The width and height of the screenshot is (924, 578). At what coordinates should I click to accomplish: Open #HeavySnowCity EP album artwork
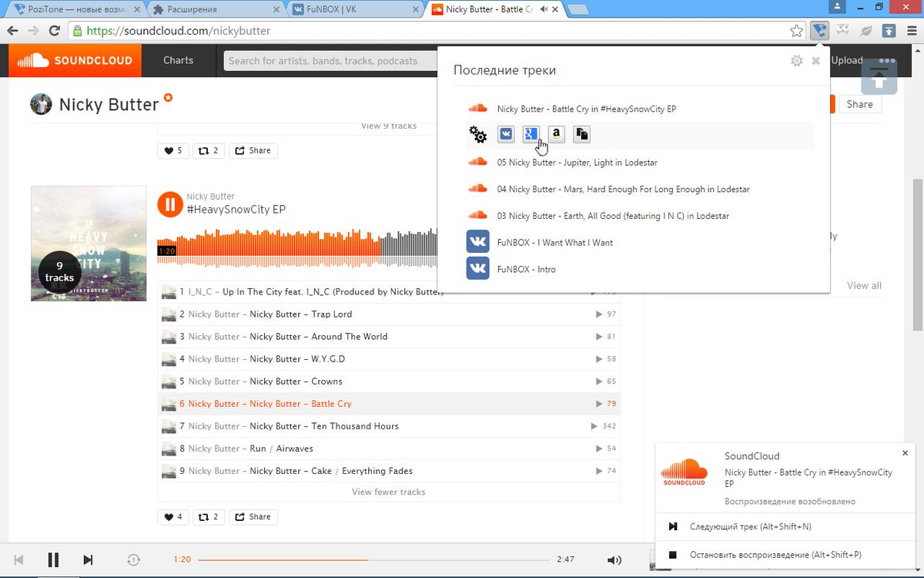point(89,244)
